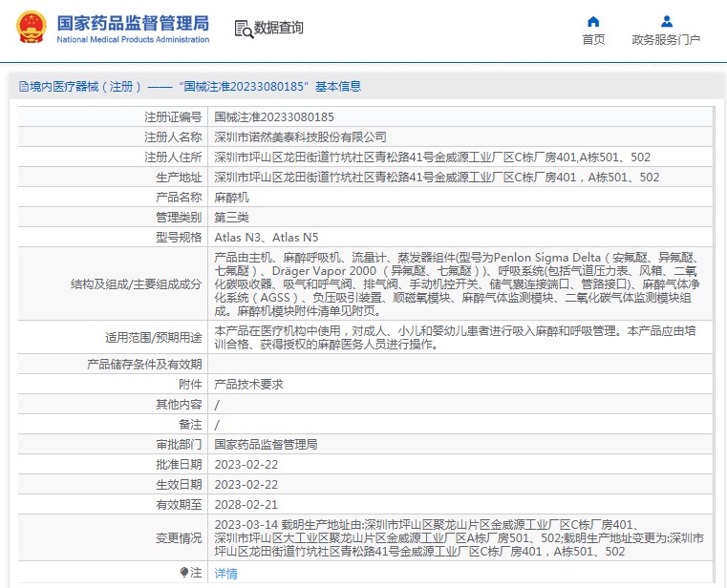Click the 政务服务门户 person icon
The image size is (727, 588).
point(666,21)
